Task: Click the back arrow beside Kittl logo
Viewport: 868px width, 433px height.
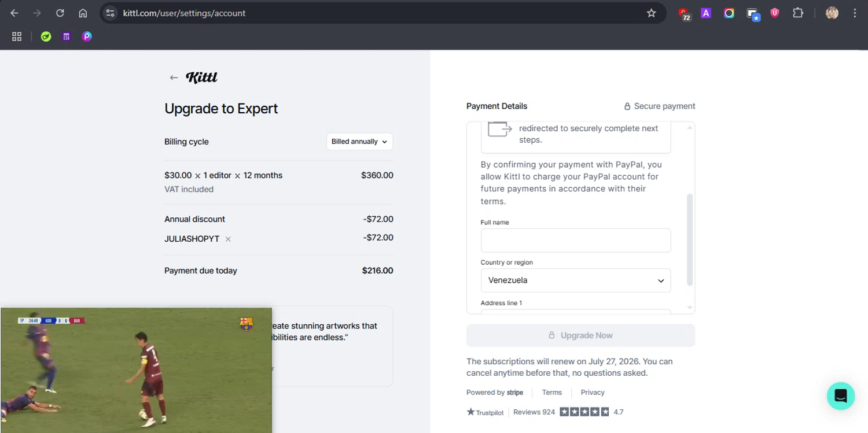Action: tap(174, 77)
